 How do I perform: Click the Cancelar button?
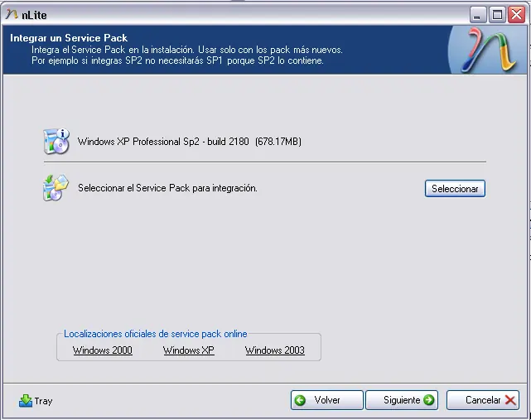(483, 400)
